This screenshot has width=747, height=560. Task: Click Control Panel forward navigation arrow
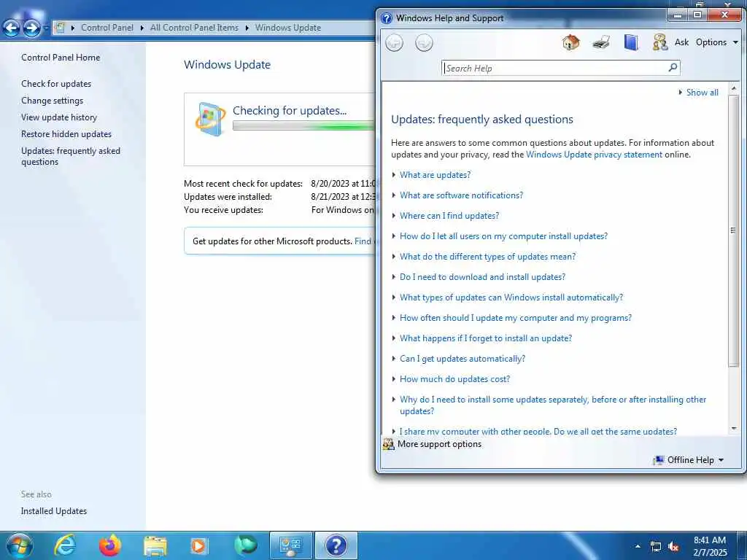(x=31, y=28)
